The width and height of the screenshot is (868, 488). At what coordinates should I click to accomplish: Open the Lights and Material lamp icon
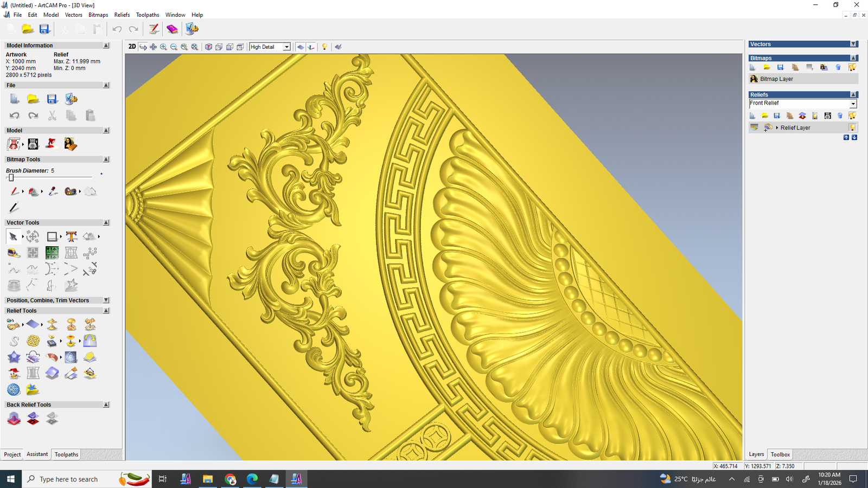click(x=324, y=47)
